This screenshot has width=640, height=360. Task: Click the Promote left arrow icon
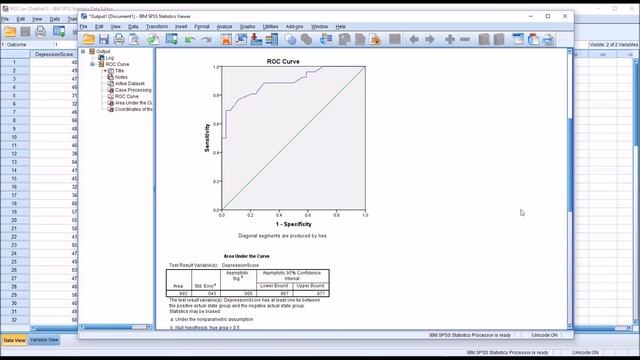coord(414,39)
